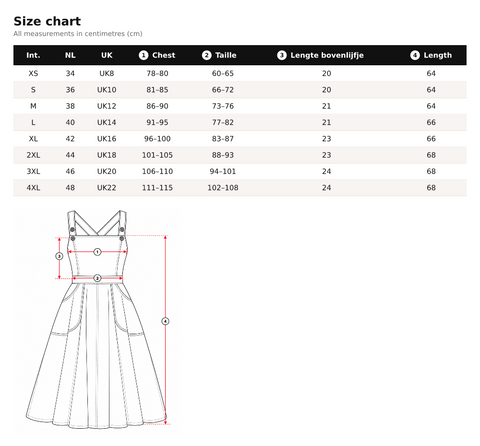Click taille value '88-93'
This screenshot has height=446, width=480.
[223, 155]
